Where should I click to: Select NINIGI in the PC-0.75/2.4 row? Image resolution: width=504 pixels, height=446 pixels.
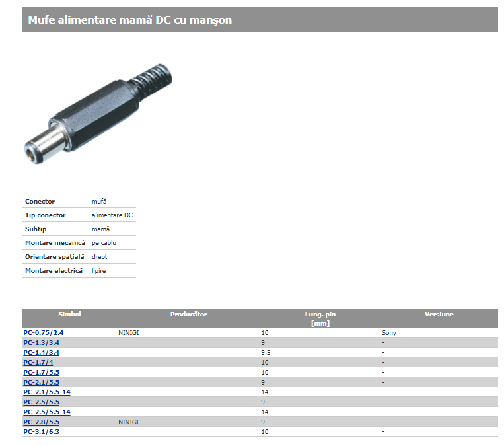pyautogui.click(x=129, y=333)
